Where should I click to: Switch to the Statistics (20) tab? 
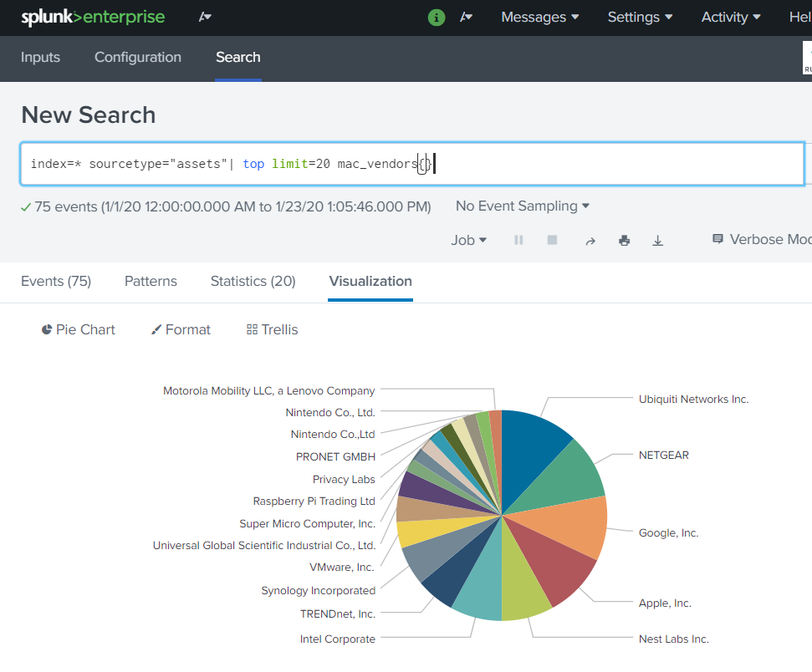coord(253,281)
